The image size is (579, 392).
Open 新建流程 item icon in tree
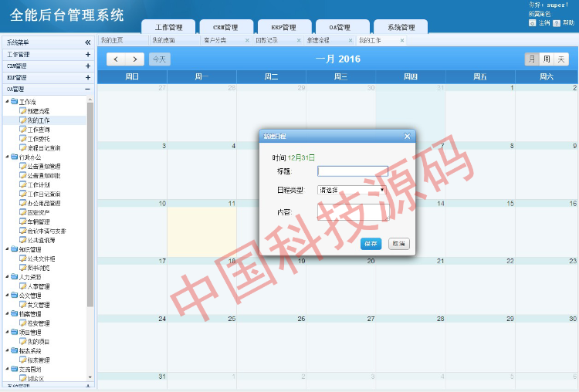coord(23,111)
